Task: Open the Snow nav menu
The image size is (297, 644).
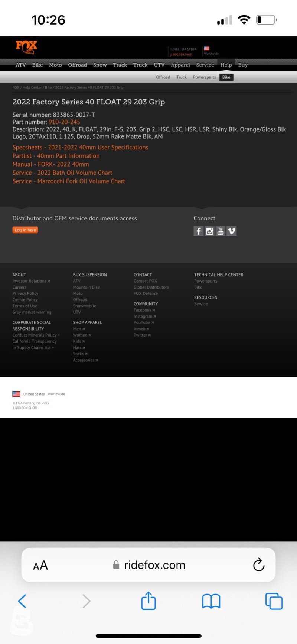Action: (100, 65)
